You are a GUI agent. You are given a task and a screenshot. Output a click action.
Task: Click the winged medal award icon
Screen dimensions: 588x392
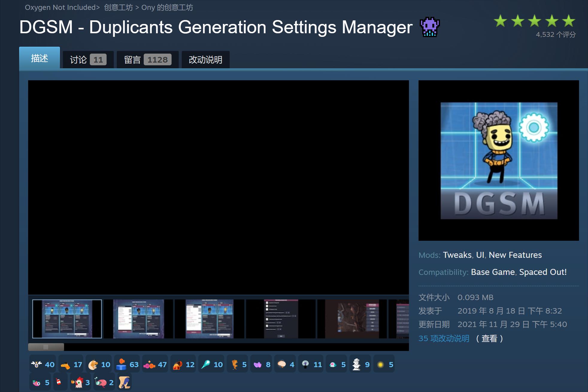pos(37,364)
